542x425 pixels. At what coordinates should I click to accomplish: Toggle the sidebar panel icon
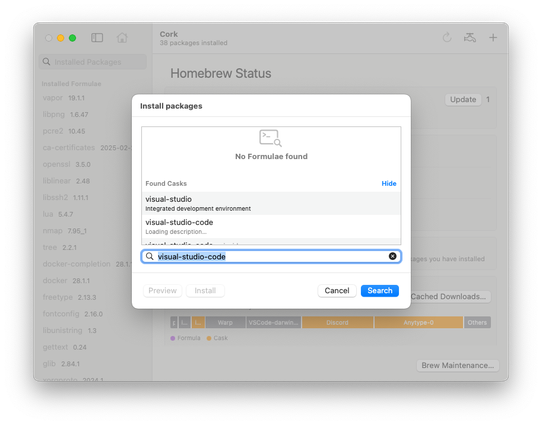coord(97,38)
